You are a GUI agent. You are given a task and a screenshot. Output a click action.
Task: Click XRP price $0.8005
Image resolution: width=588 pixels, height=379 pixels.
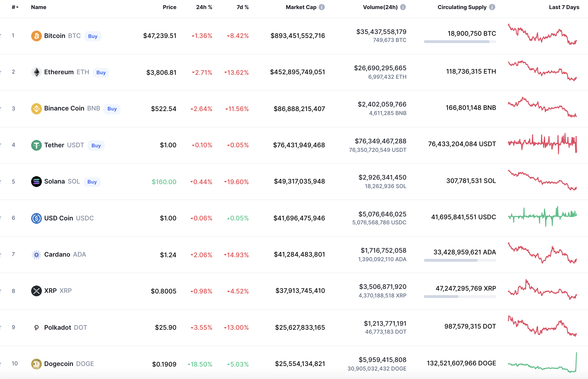coord(164,291)
